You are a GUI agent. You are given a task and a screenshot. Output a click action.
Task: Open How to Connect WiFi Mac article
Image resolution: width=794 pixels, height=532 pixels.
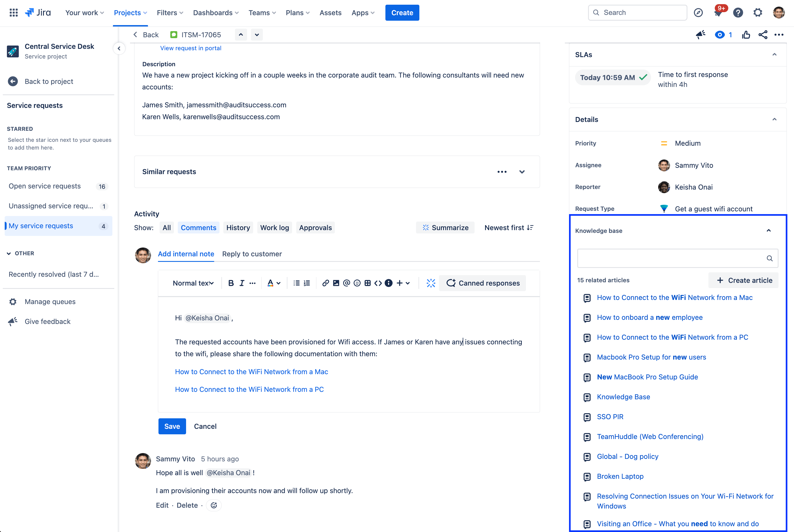(x=675, y=297)
